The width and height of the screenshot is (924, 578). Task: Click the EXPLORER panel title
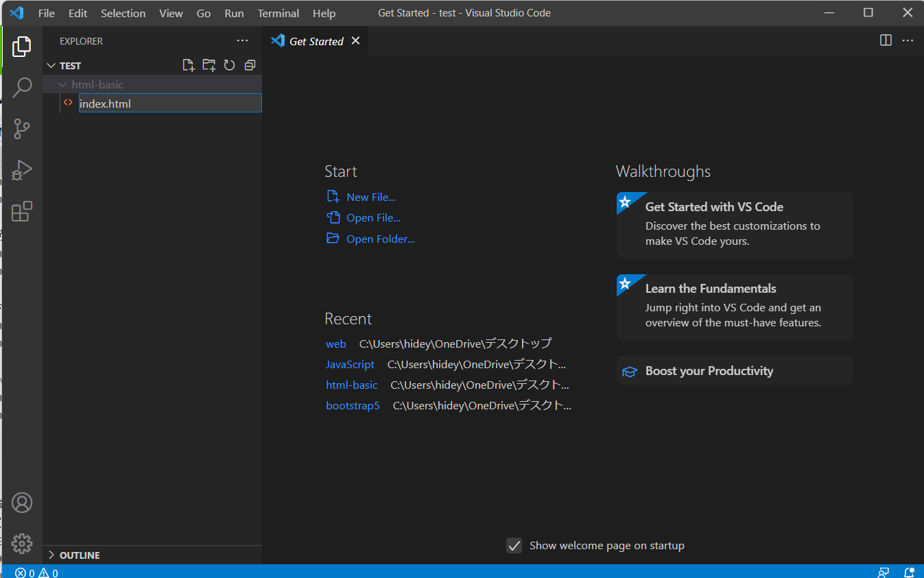(x=81, y=41)
